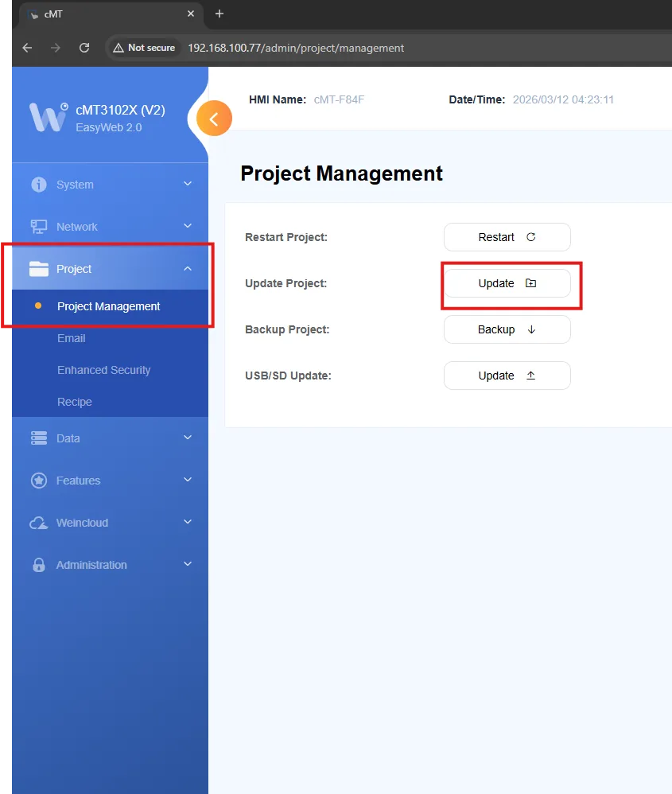
Task: Reload the page with the refresh icon
Action: 84,48
